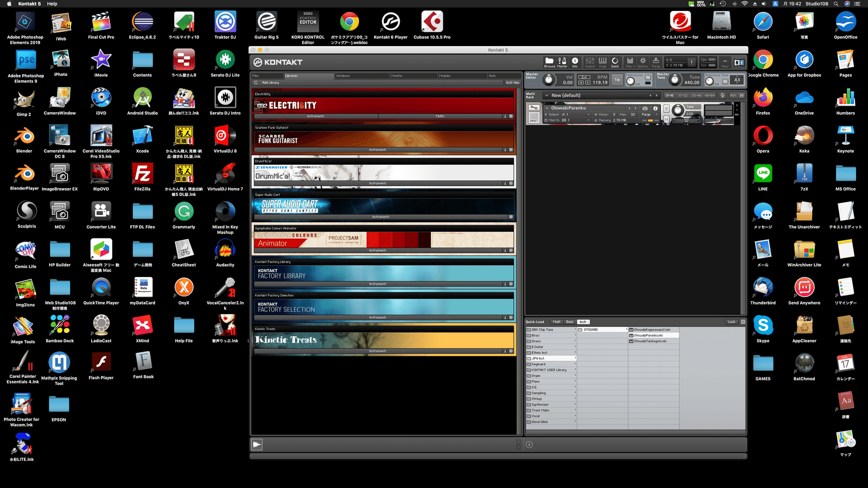This screenshot has height=488, width=868.
Task: Open Guitar Rig 5 desktop icon
Action: point(266,25)
